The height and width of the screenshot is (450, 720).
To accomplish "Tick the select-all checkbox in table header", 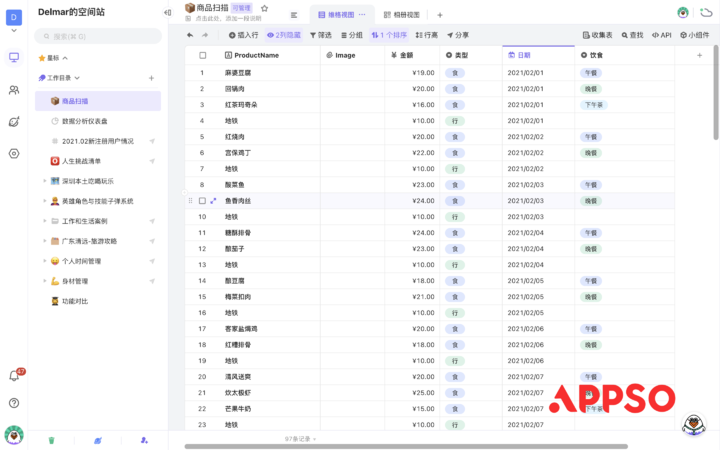I will click(x=202, y=55).
